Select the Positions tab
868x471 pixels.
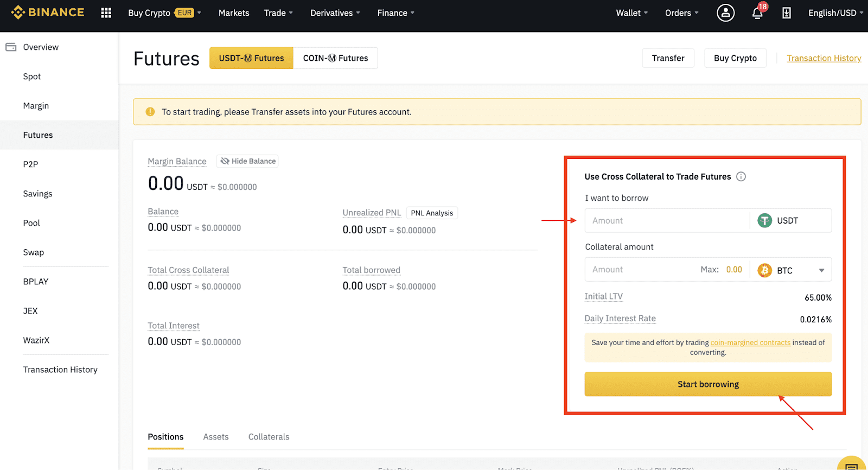click(165, 437)
